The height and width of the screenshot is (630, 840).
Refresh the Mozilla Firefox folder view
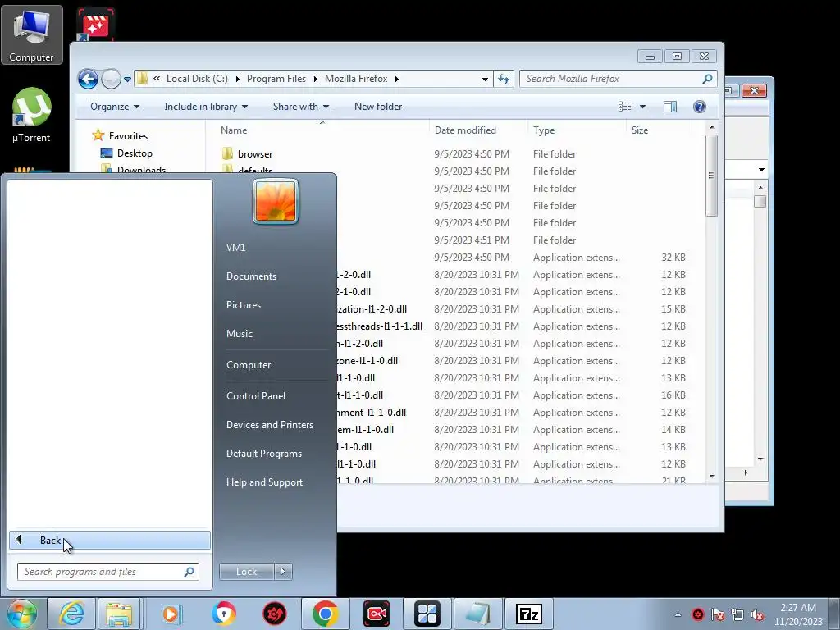[504, 80]
